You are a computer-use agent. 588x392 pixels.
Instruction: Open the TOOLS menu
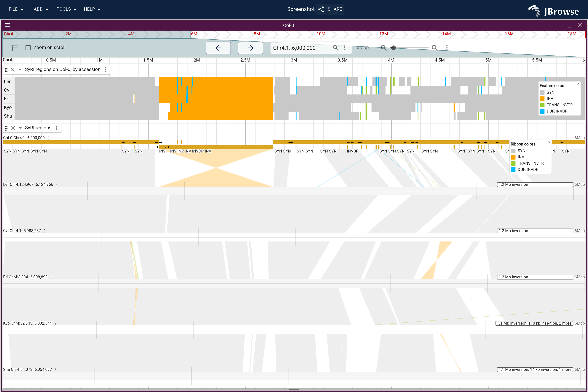point(66,9)
